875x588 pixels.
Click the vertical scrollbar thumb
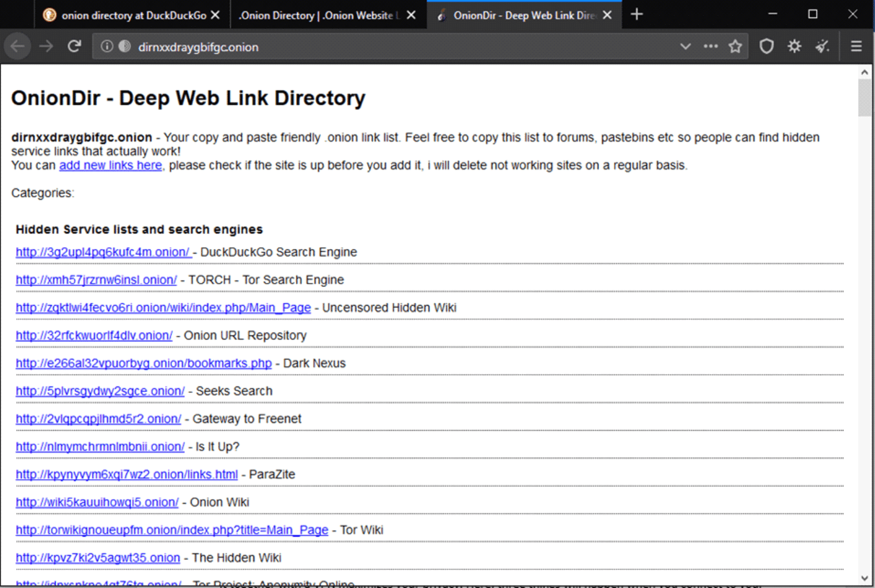pos(864,98)
